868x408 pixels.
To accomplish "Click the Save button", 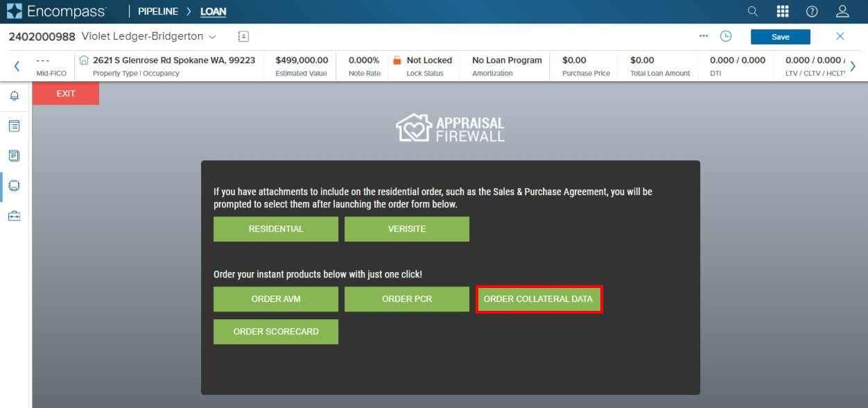I will coord(781,37).
